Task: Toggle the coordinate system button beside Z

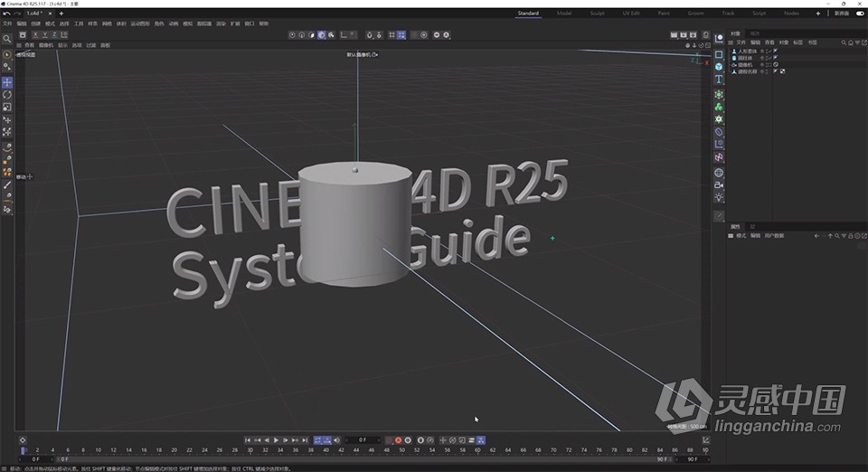Action: pos(64,35)
